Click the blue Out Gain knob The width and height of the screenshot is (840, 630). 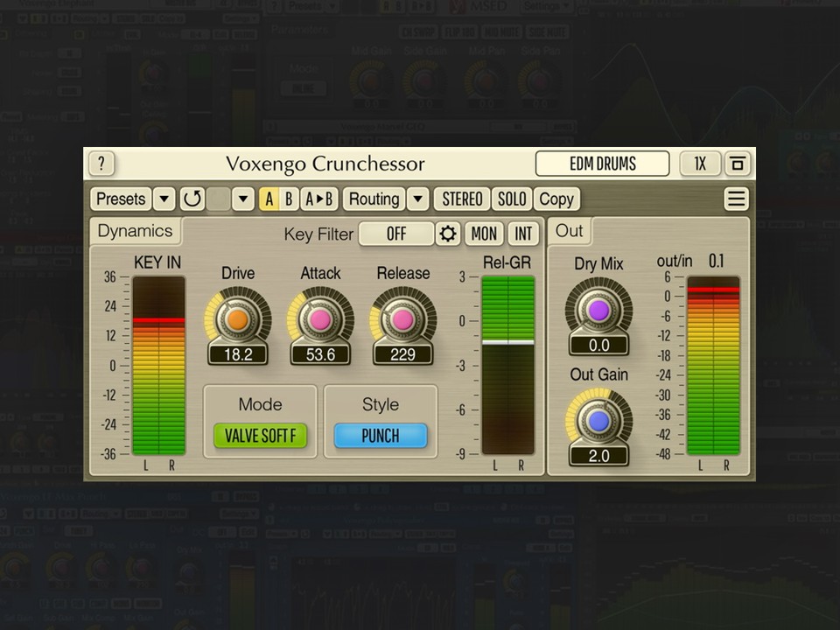click(598, 421)
